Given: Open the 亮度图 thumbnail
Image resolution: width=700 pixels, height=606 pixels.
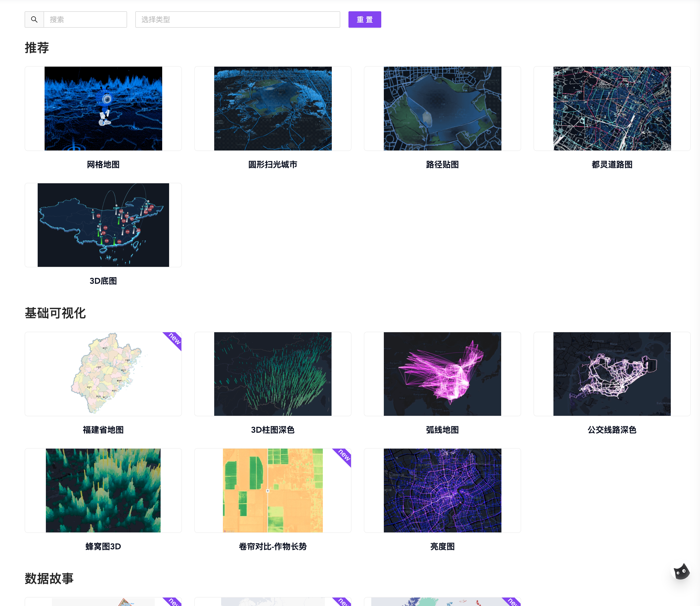Looking at the screenshot, I should click(x=442, y=490).
